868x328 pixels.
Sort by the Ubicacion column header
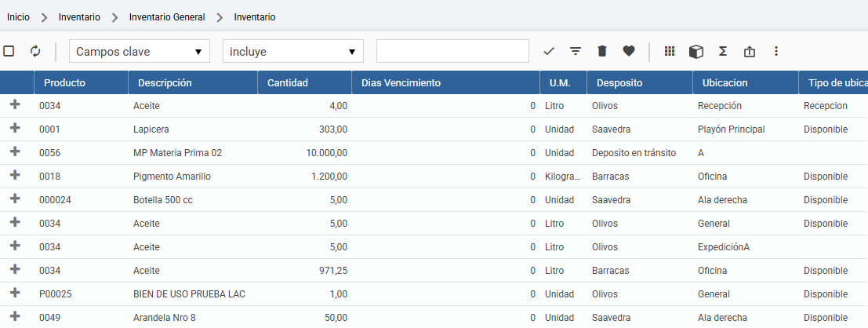[746, 82]
